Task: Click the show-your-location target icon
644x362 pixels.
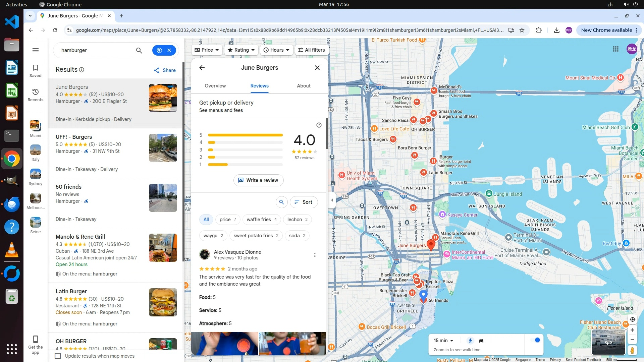Action: 632,319
